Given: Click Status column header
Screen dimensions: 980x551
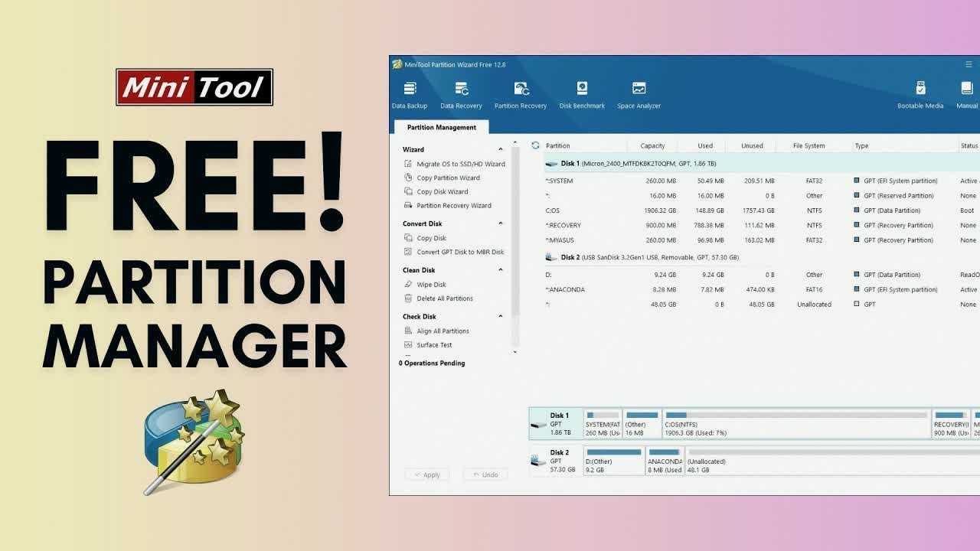Looking at the screenshot, I should pyautogui.click(x=969, y=145).
